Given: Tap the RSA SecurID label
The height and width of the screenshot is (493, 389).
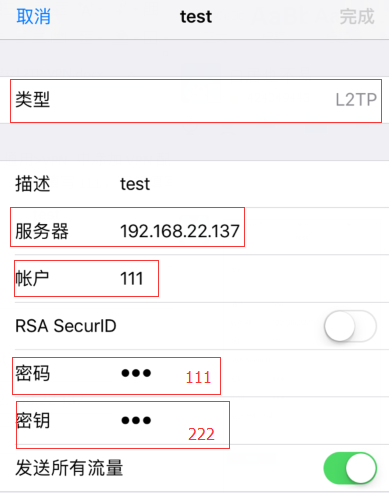Looking at the screenshot, I should click(x=66, y=326).
